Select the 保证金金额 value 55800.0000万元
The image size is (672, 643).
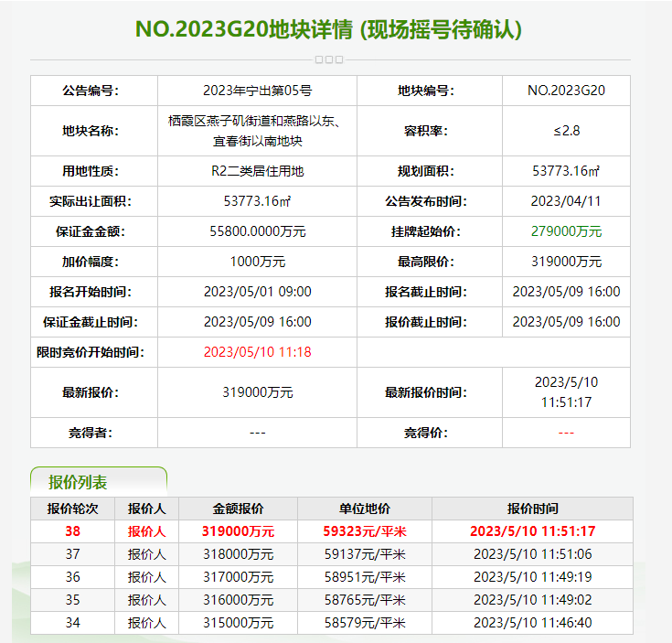pyautogui.click(x=257, y=231)
